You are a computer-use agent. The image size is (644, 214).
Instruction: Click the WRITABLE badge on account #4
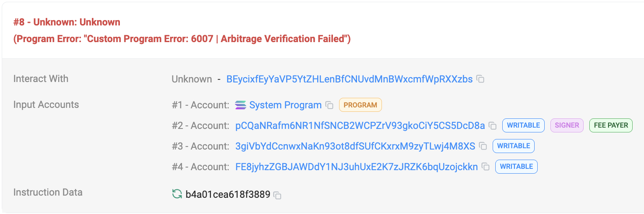click(516, 167)
